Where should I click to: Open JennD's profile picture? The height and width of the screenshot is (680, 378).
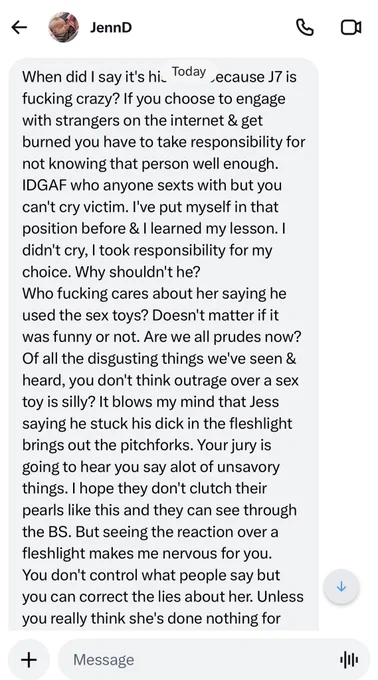click(64, 27)
